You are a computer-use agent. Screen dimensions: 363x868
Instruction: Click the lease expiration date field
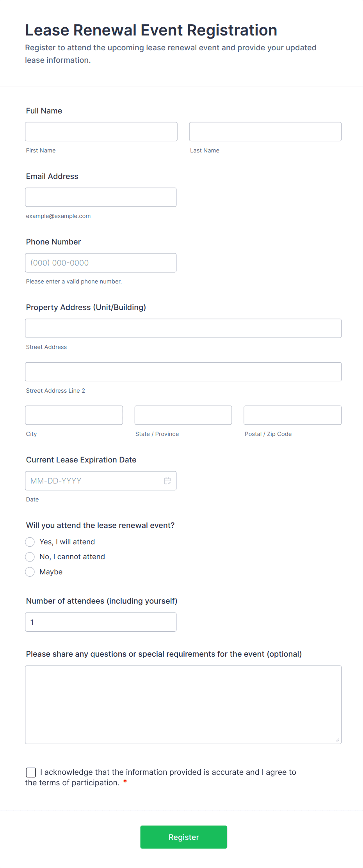pyautogui.click(x=94, y=481)
